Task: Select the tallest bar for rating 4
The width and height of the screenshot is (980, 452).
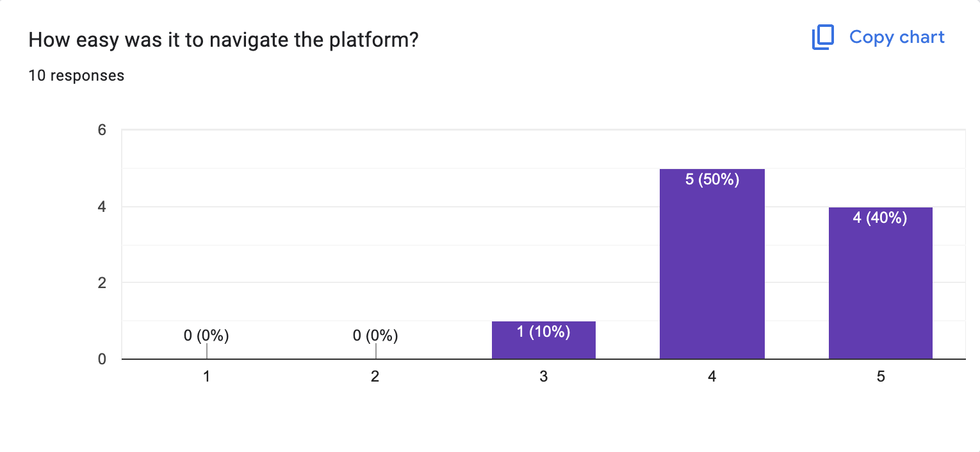Action: tap(712, 269)
